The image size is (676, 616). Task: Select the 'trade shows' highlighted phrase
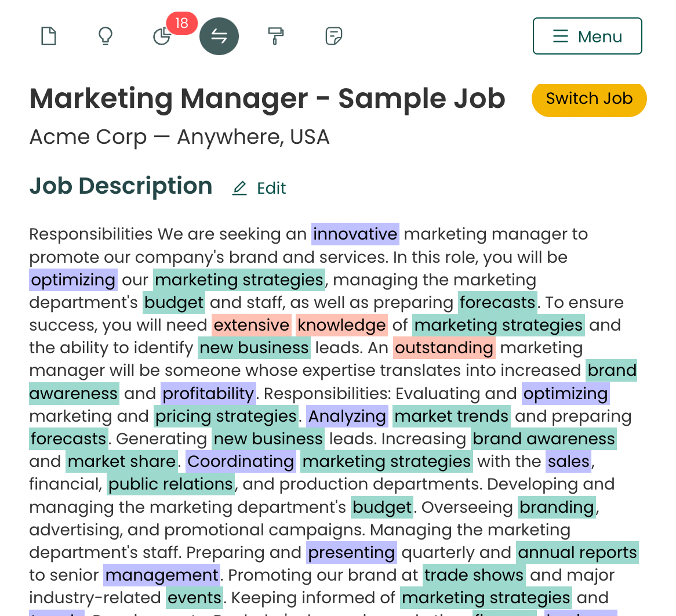[474, 575]
